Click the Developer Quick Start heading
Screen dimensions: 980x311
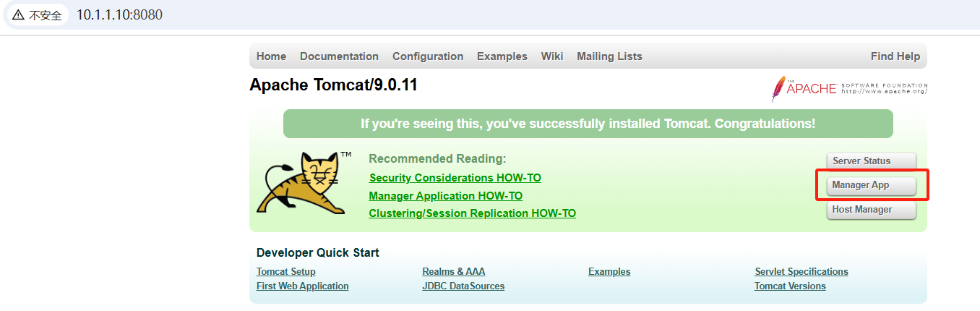[x=318, y=253]
